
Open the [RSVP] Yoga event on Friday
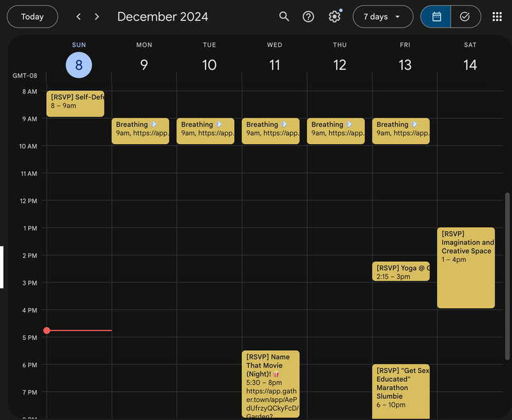[401, 271]
